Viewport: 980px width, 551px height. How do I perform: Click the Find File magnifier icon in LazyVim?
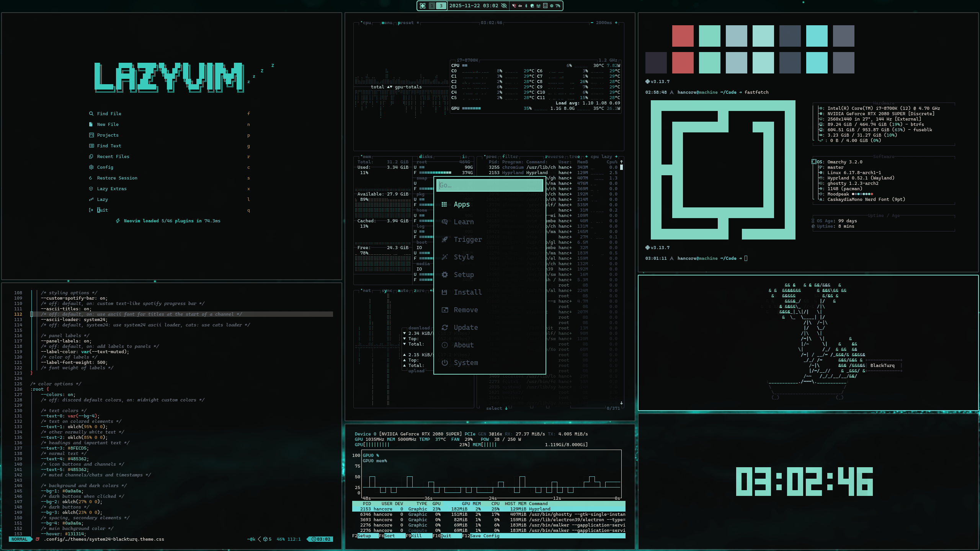pyautogui.click(x=91, y=114)
